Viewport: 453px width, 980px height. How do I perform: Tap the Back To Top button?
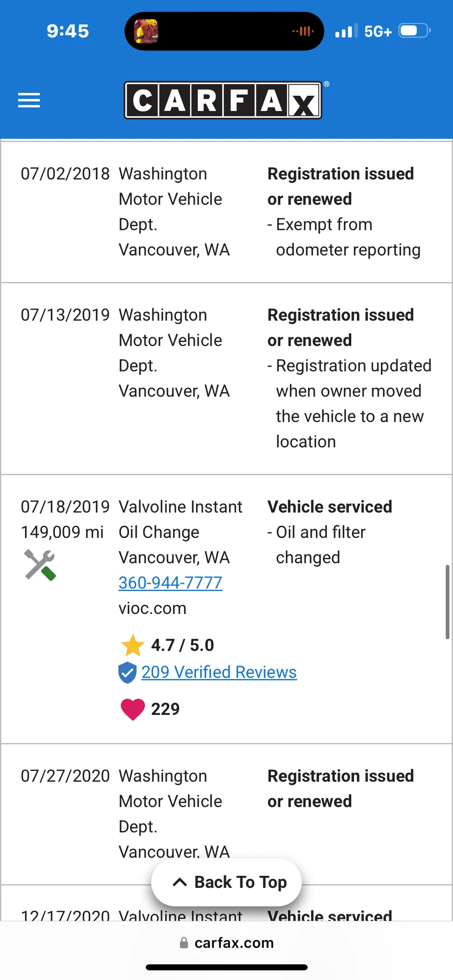(x=226, y=882)
